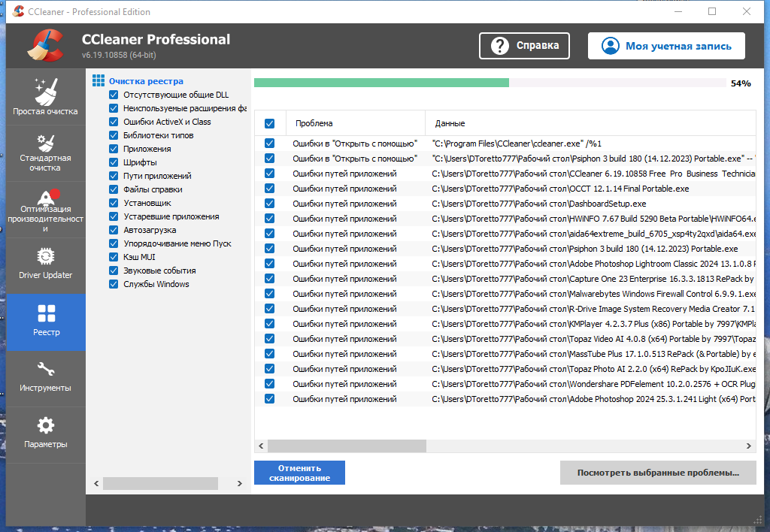Uncheck Службы Windows option
The image size is (770, 532).
(114, 284)
